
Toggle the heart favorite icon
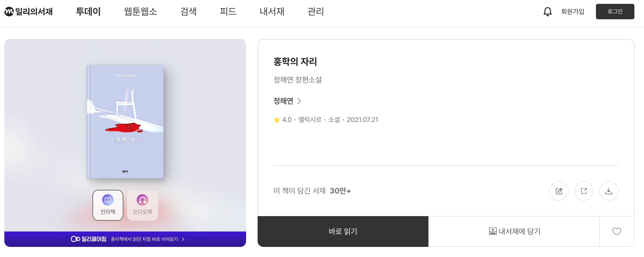coord(617,231)
